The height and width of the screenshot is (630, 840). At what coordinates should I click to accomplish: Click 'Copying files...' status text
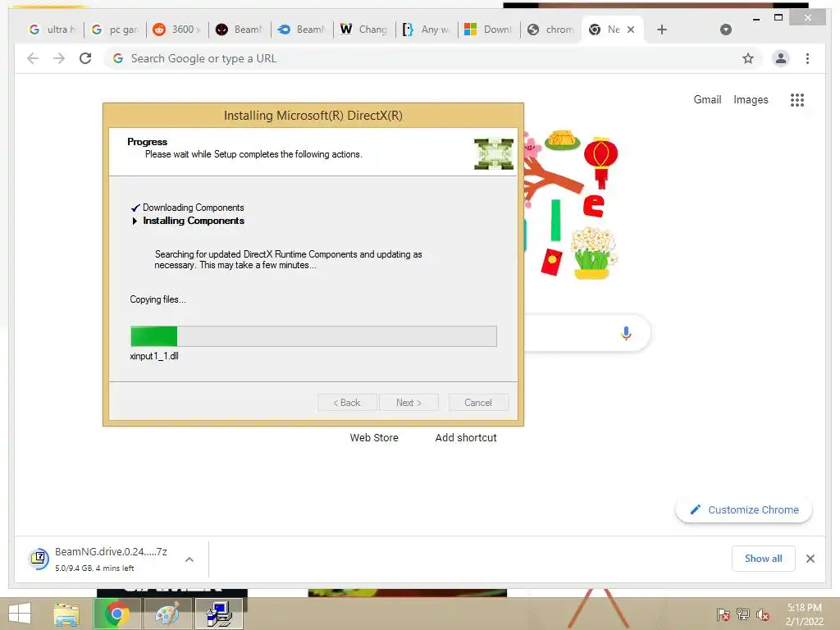(x=157, y=299)
